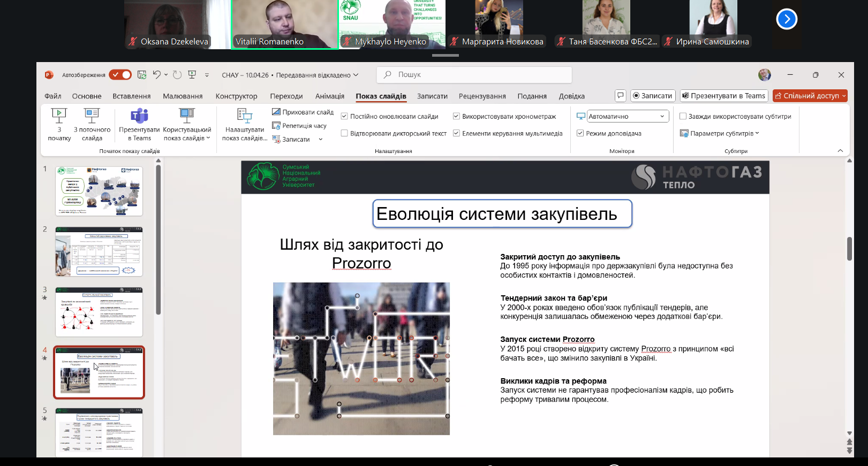This screenshot has width=868, height=466.
Task: Disable Presenter View checkbox (Режим доповідача)
Action: pyautogui.click(x=580, y=133)
